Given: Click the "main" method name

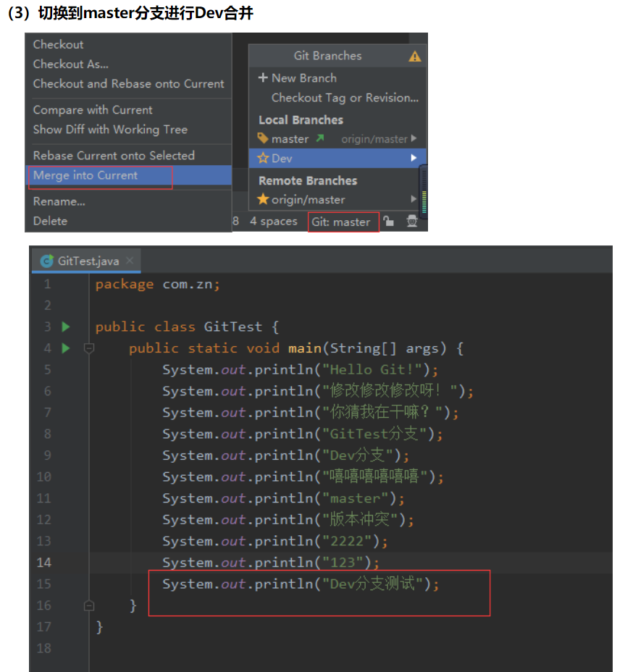Looking at the screenshot, I should (305, 348).
